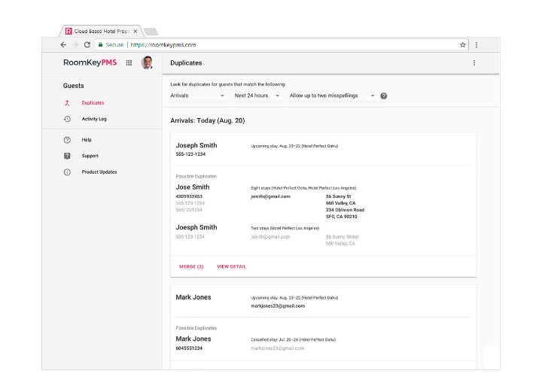Click the VIEW DETAIL button
The height and width of the screenshot is (392, 542).
[231, 266]
